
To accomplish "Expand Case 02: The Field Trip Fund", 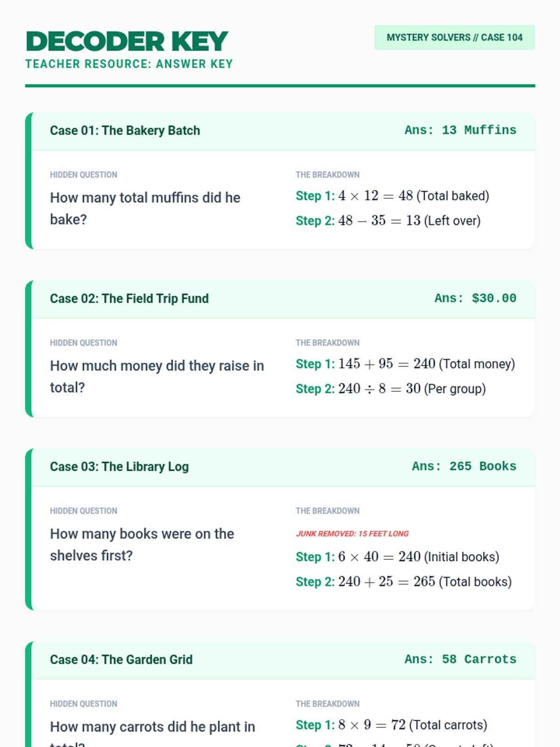I will click(x=283, y=299).
